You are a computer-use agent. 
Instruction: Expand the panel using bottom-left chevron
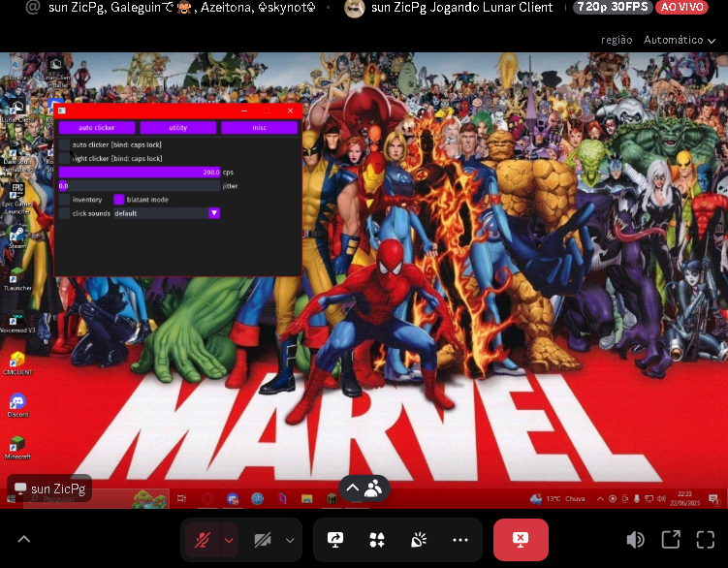pyautogui.click(x=24, y=540)
